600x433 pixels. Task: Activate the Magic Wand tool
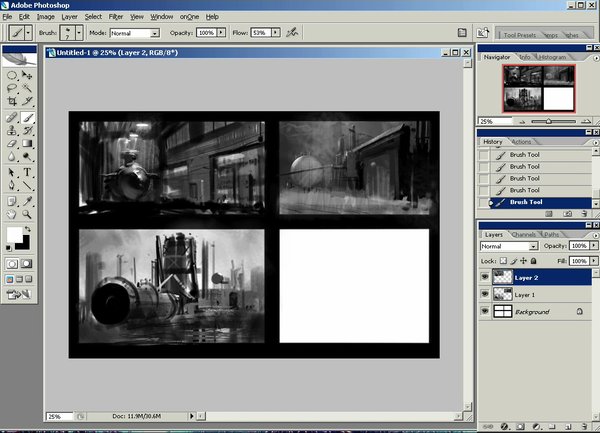pyautogui.click(x=28, y=88)
